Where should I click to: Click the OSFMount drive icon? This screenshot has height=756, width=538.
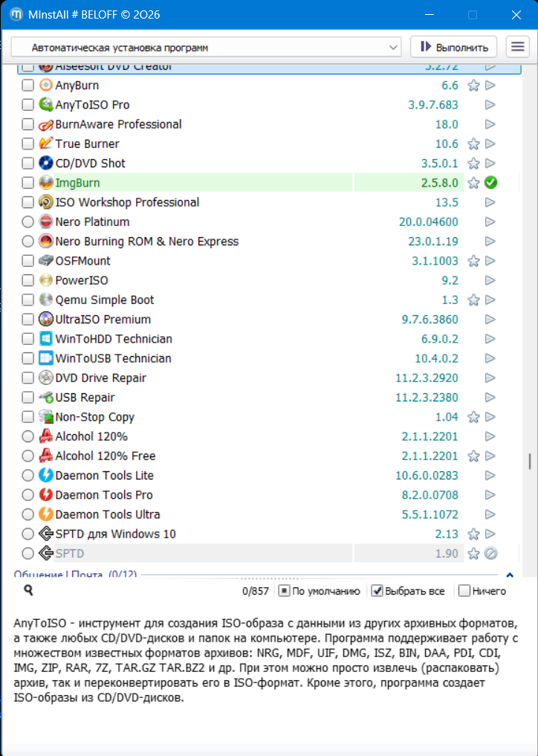click(x=45, y=261)
